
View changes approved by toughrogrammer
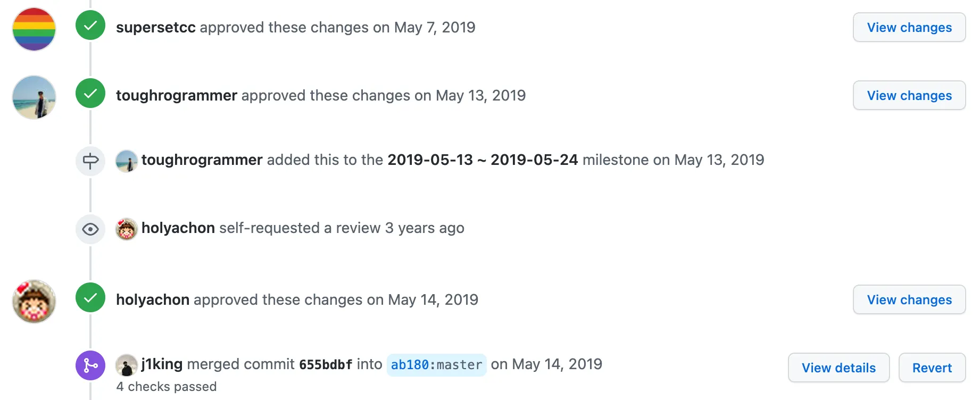tap(909, 96)
